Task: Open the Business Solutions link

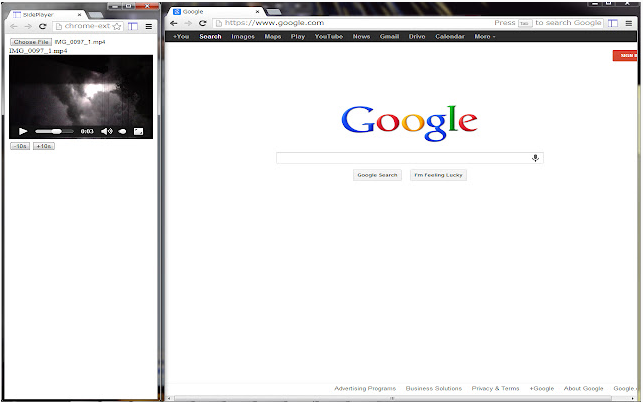Action: 434,388
